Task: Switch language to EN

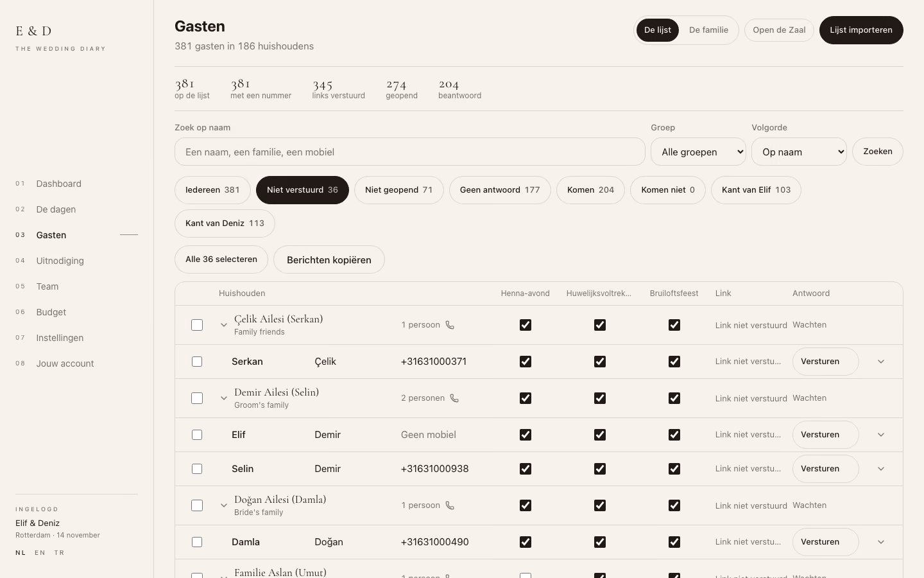Action: coord(40,553)
